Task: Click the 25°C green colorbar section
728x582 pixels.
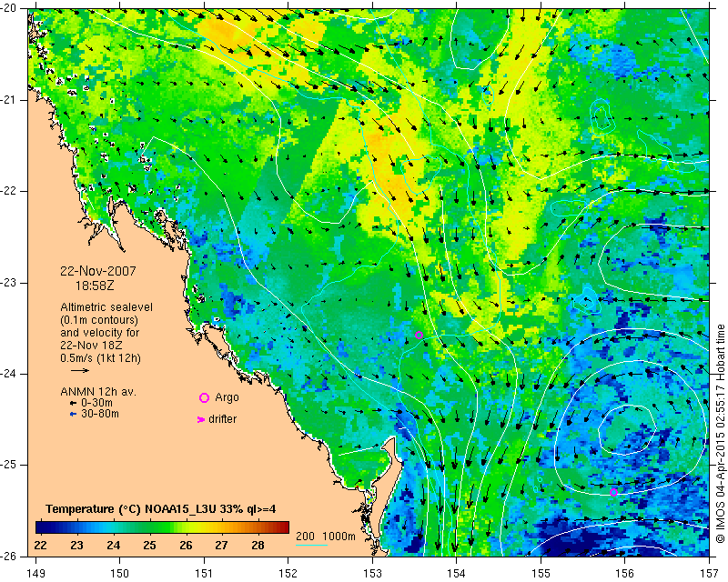Action: pyautogui.click(x=149, y=527)
